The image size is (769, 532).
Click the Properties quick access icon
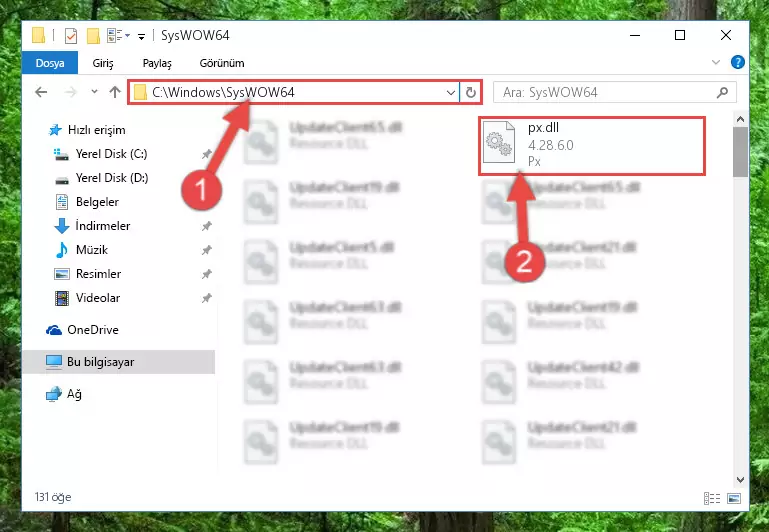click(71, 35)
